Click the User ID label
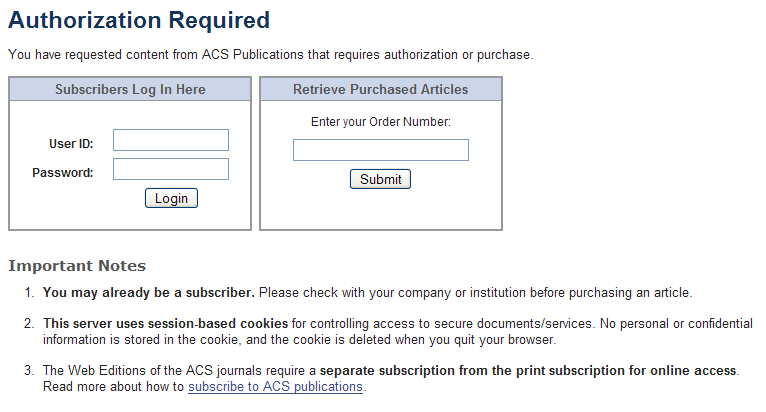 coord(71,144)
